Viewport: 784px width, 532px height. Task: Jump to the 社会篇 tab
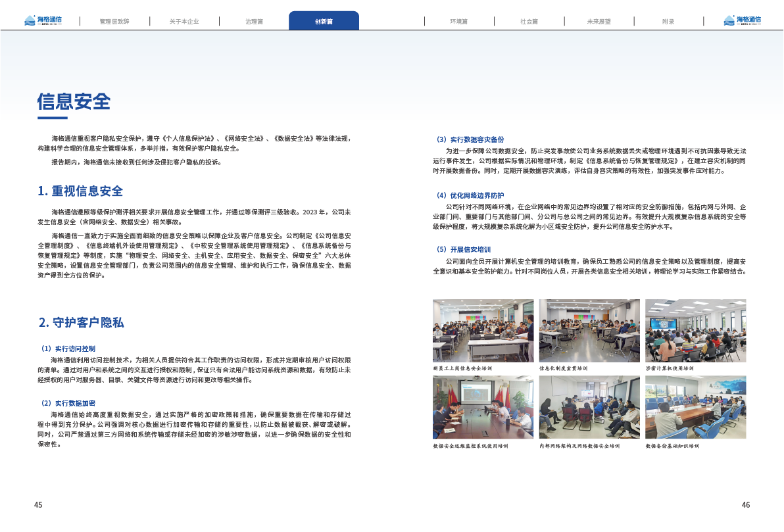[x=528, y=21]
